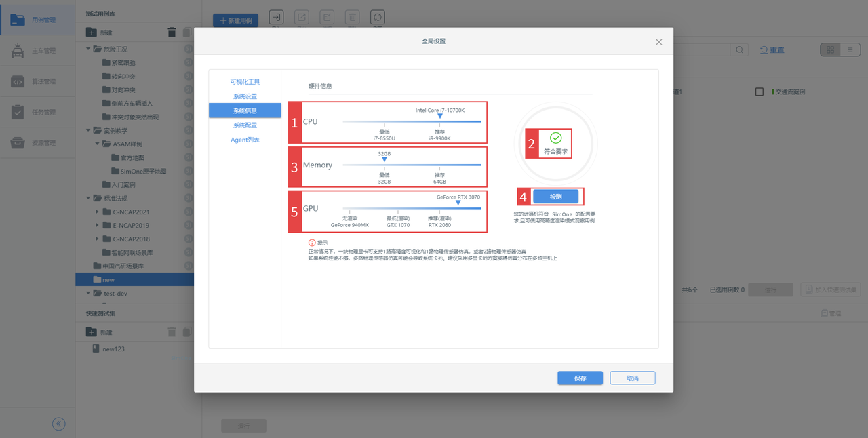The height and width of the screenshot is (438, 868).
Task: Click the GPU GeForce RTX 3070 marker
Action: point(458,203)
